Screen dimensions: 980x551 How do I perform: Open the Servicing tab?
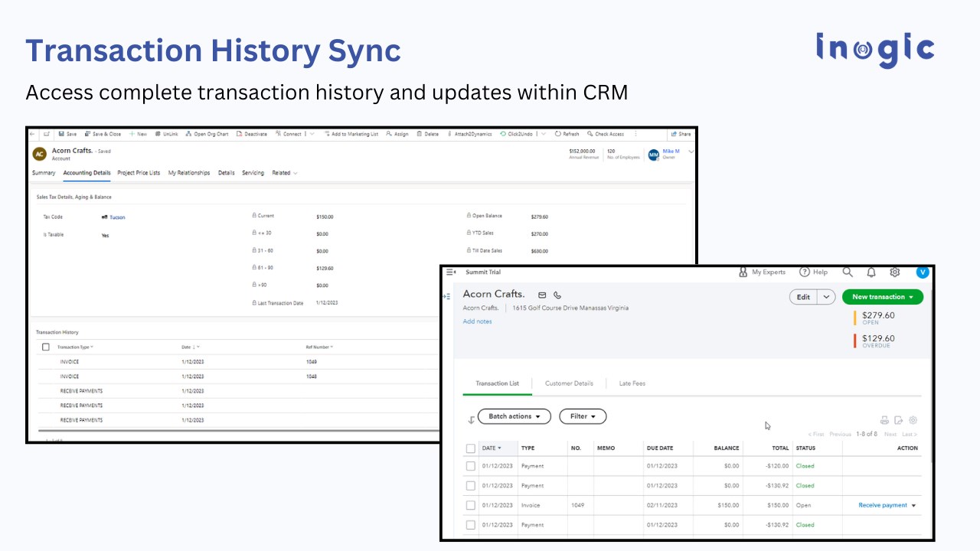[x=253, y=173]
